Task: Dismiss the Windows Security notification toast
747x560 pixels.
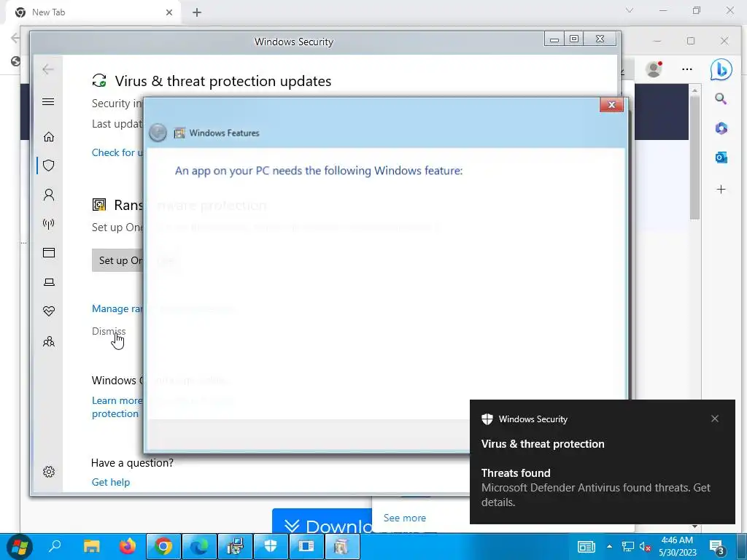Action: (715, 419)
